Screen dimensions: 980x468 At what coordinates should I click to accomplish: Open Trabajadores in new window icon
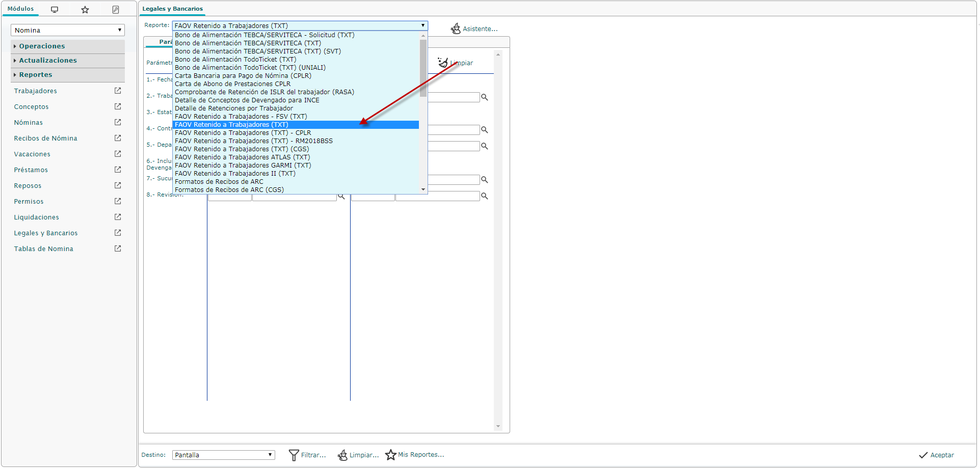point(118,91)
